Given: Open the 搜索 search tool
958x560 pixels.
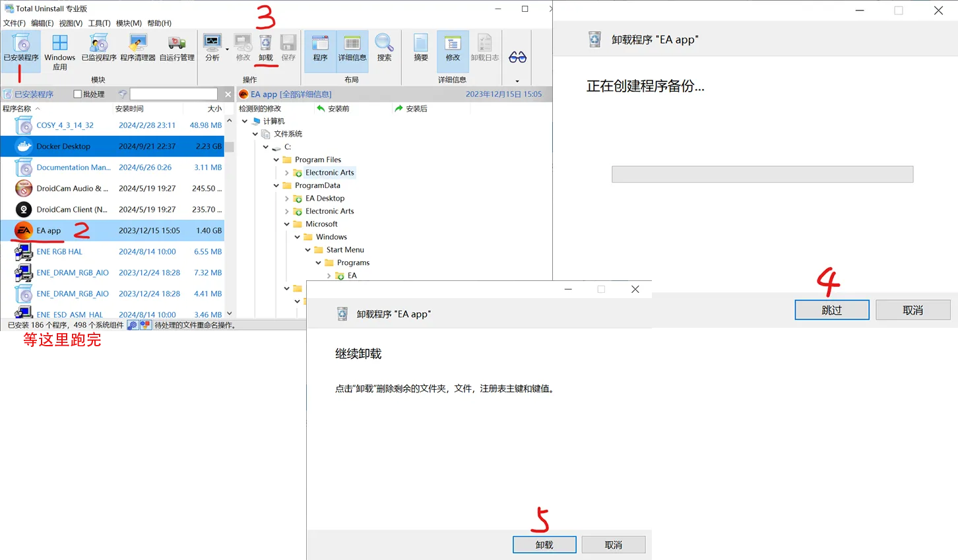Looking at the screenshot, I should tap(384, 48).
